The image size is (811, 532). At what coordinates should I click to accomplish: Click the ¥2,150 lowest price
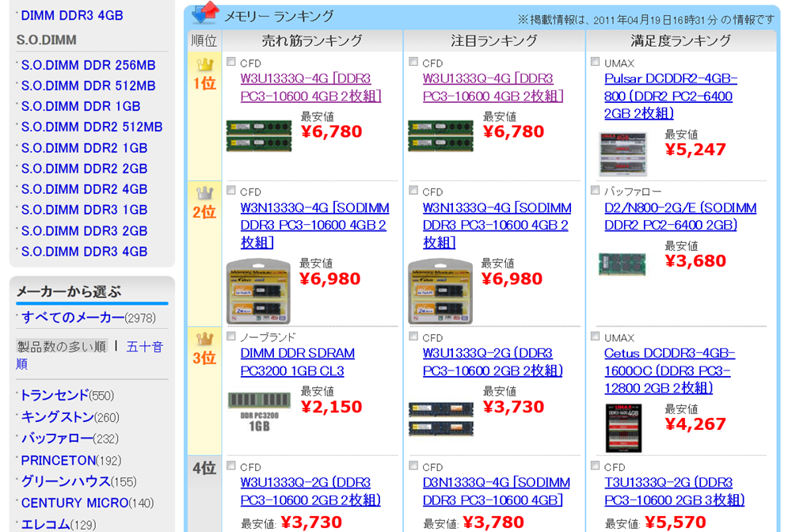[332, 407]
